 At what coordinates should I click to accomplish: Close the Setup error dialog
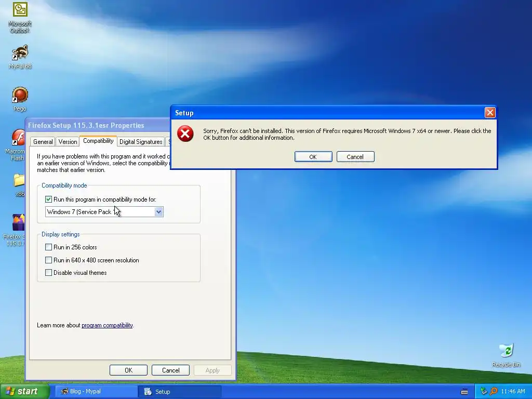tap(489, 112)
